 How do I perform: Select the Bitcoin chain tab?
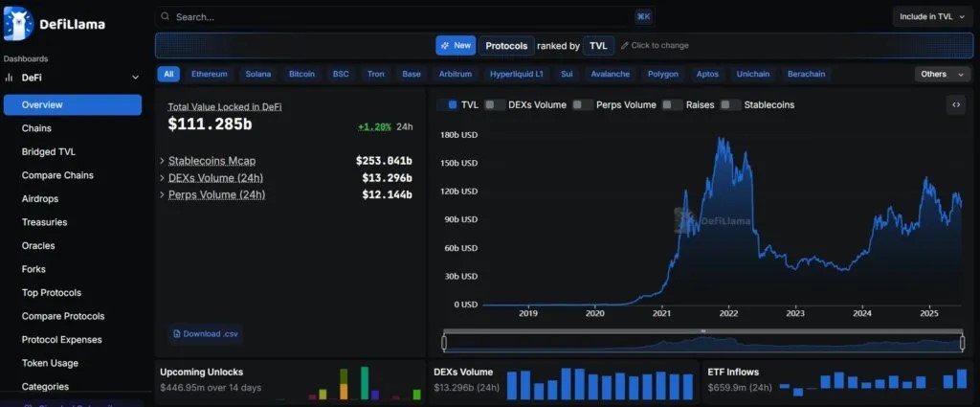(x=301, y=74)
